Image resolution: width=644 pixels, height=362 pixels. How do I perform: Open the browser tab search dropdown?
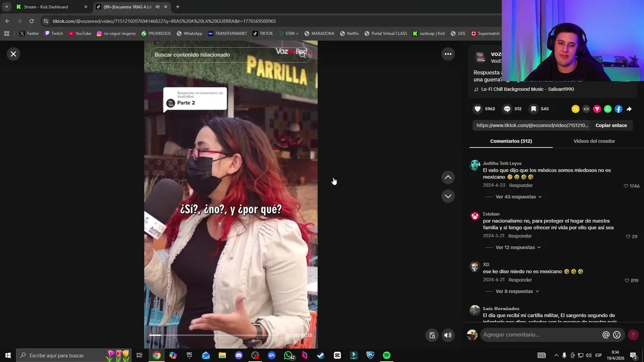(7, 7)
